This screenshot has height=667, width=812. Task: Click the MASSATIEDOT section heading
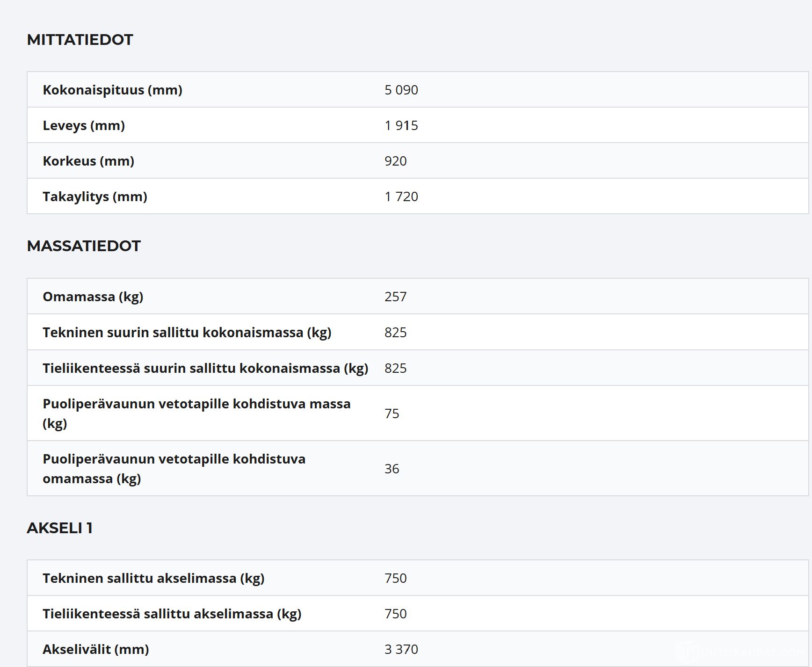coord(84,246)
